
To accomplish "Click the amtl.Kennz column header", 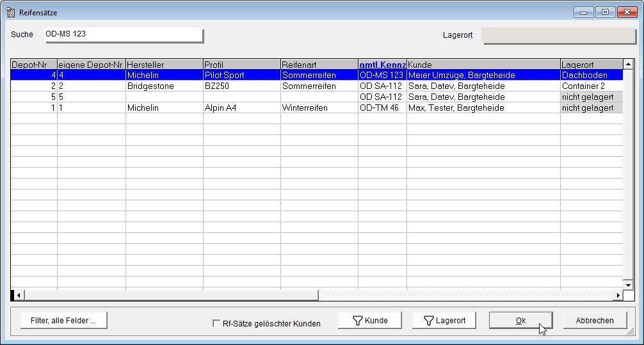I will (382, 65).
